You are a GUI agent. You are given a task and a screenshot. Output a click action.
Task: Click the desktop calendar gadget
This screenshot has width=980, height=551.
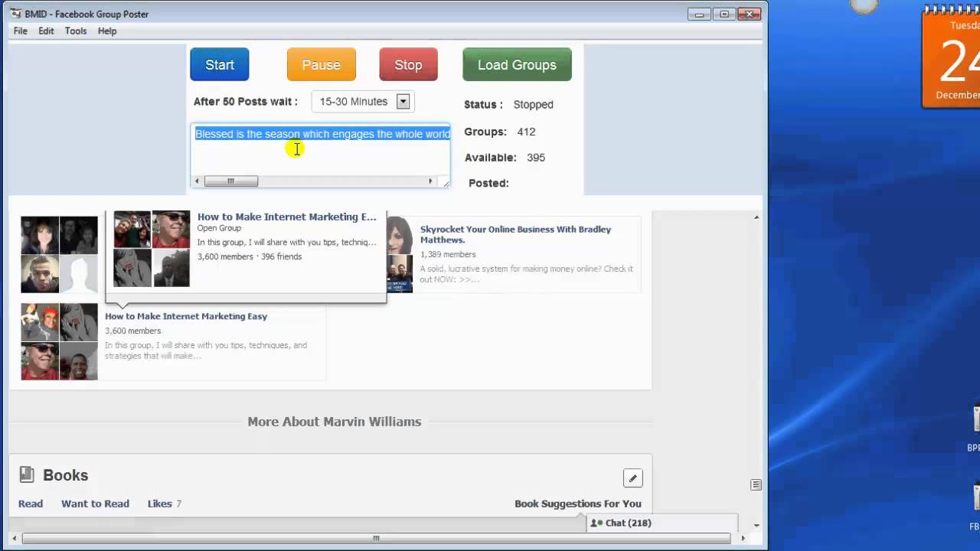click(x=952, y=57)
